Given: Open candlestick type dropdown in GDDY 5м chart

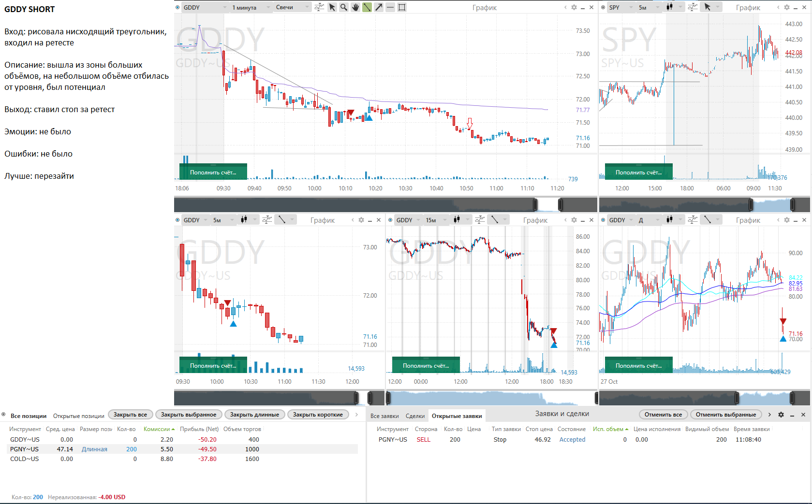Looking at the screenshot, I should pos(248,220).
